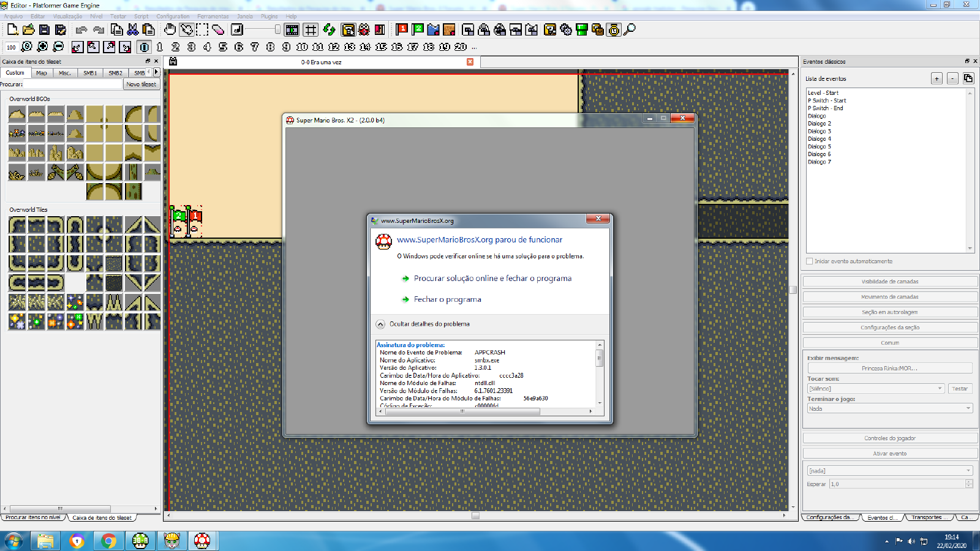Open the Ferramentas menu
This screenshot has height=551, width=980.
pyautogui.click(x=213, y=17)
